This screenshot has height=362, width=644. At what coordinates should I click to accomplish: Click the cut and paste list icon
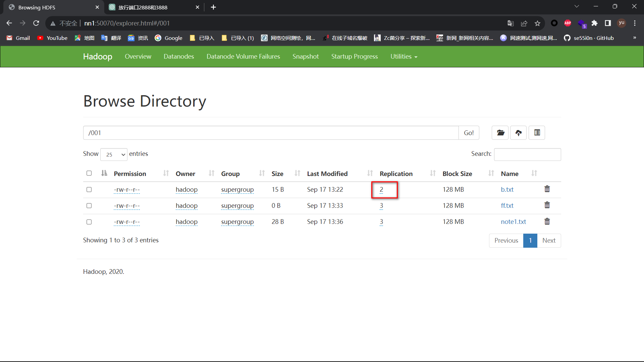click(x=537, y=133)
